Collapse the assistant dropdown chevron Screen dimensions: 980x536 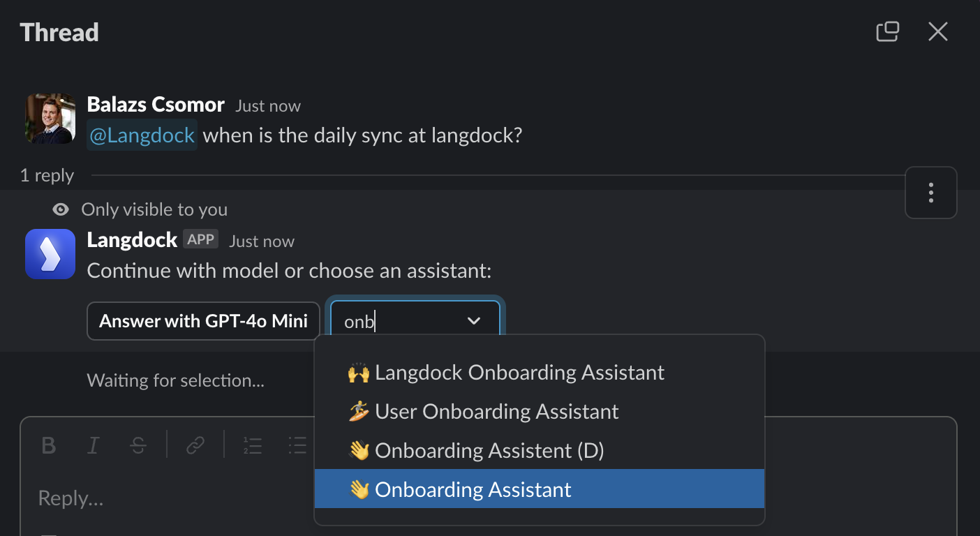474,321
